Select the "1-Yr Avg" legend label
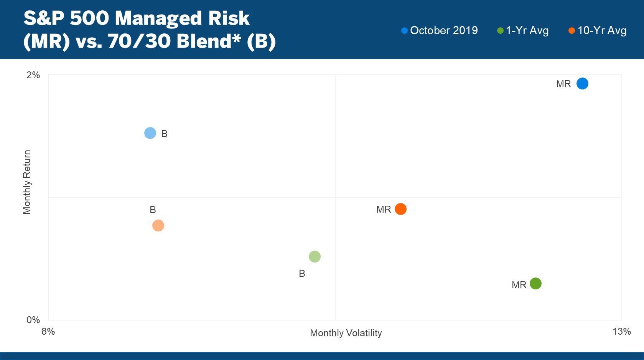This screenshot has width=644, height=360. [527, 31]
